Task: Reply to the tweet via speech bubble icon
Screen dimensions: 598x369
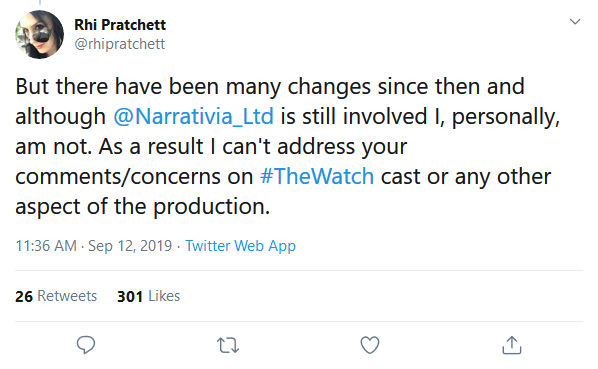Action: click(x=86, y=345)
